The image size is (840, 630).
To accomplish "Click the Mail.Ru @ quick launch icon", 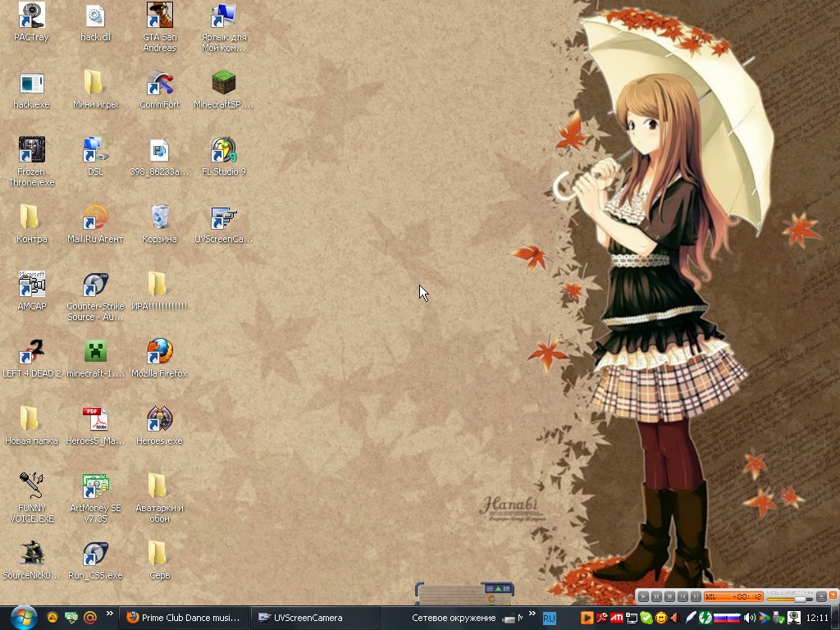I will click(90, 618).
